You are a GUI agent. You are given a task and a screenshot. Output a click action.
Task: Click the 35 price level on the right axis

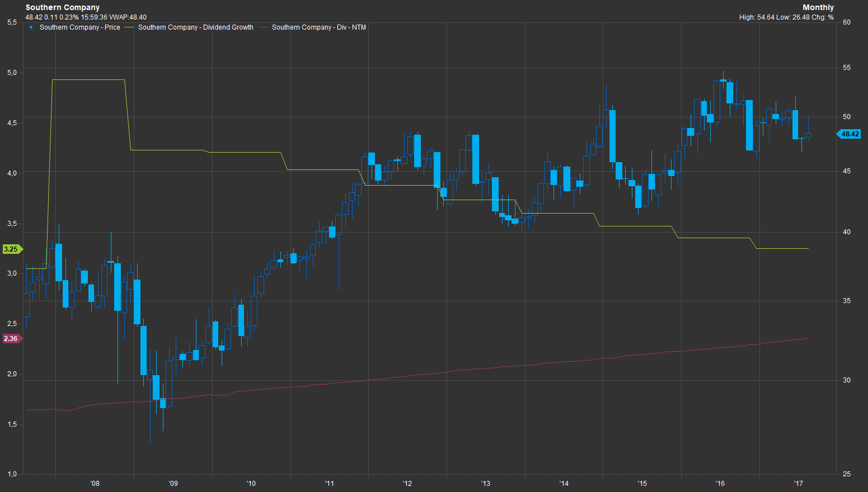pos(847,301)
